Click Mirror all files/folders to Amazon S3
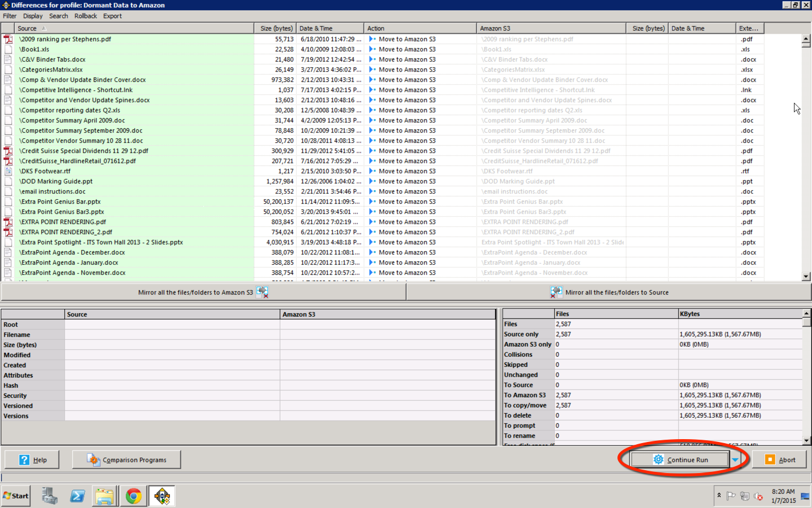Viewport: 812px width, 508px height. coord(204,292)
